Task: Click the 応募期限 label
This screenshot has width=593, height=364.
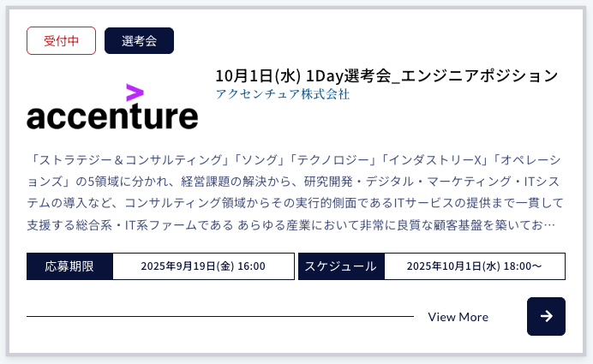Action: [x=70, y=266]
